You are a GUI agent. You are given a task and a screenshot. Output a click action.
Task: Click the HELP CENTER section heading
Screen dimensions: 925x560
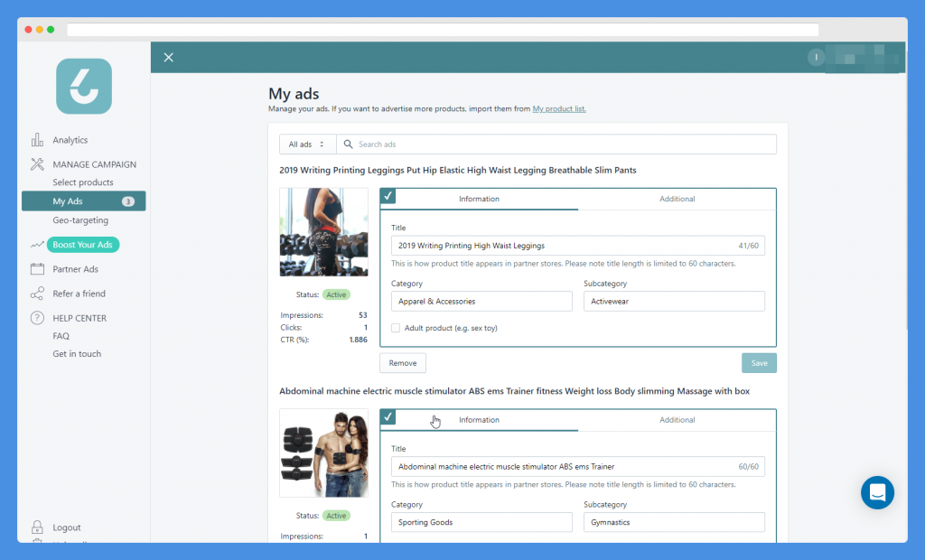(x=79, y=317)
